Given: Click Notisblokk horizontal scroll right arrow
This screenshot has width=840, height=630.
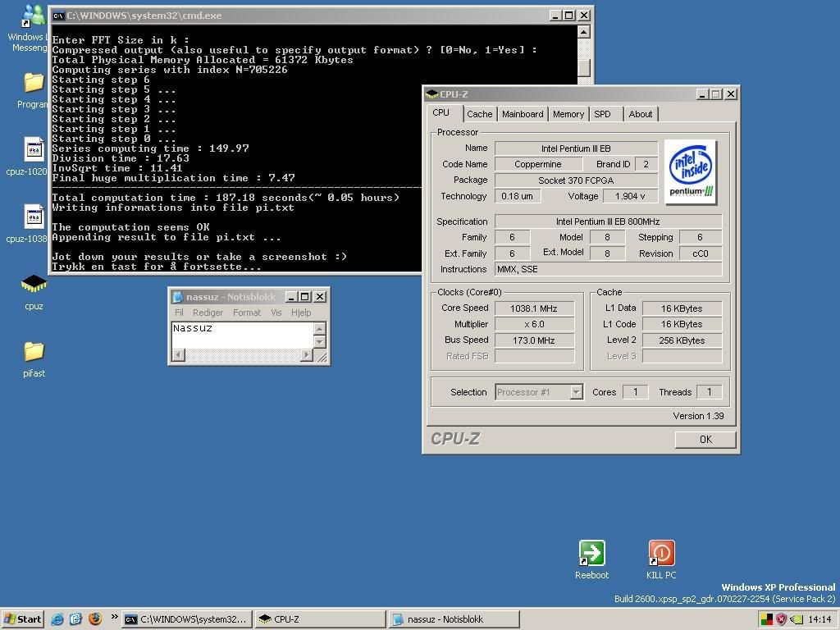Looking at the screenshot, I should click(307, 354).
